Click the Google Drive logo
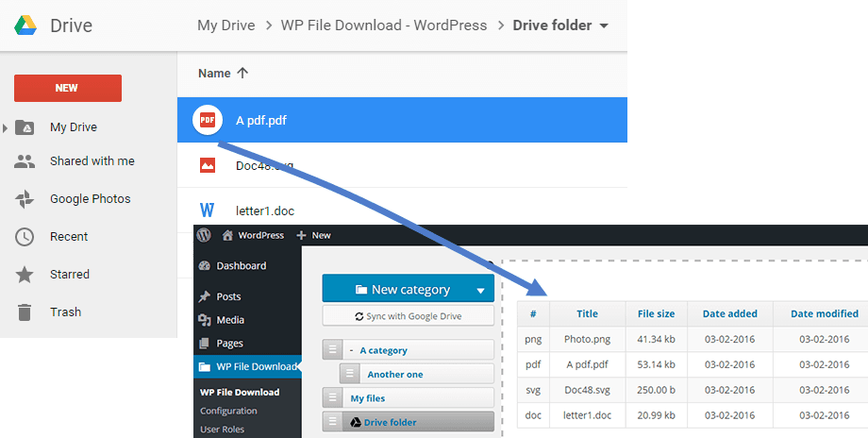This screenshot has height=438, width=868. (x=25, y=25)
